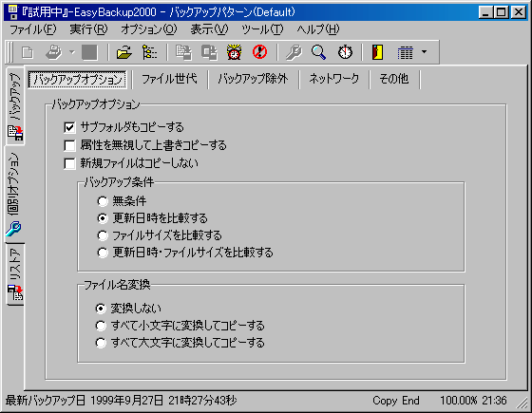Click the 21:36 time in the status bar
Screen dimensions: 532x413
pos(494,401)
